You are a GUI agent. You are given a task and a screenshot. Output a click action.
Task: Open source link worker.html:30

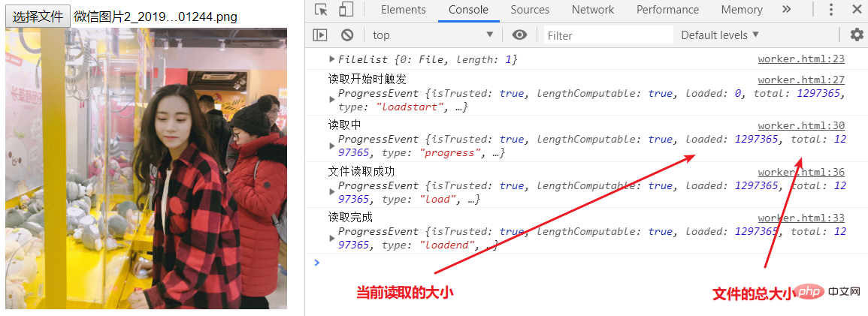coord(801,125)
